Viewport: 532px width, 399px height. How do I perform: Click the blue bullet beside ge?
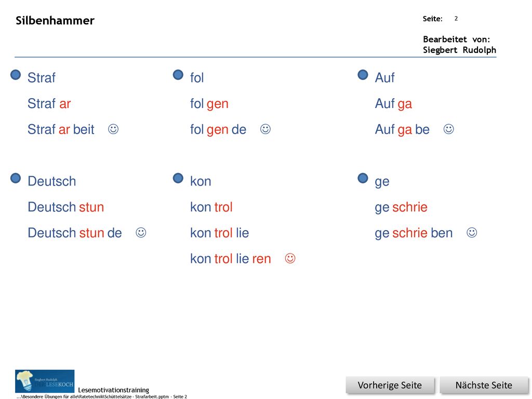(363, 178)
